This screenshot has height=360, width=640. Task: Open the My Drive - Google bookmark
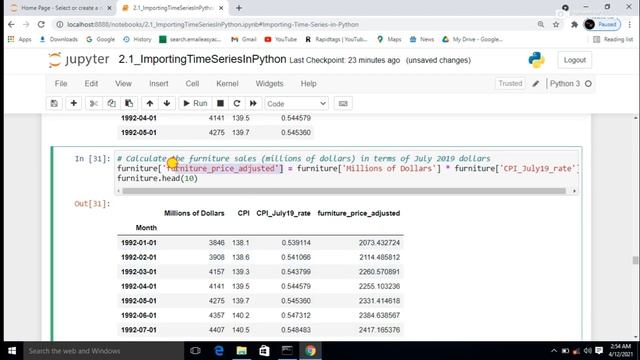473,39
